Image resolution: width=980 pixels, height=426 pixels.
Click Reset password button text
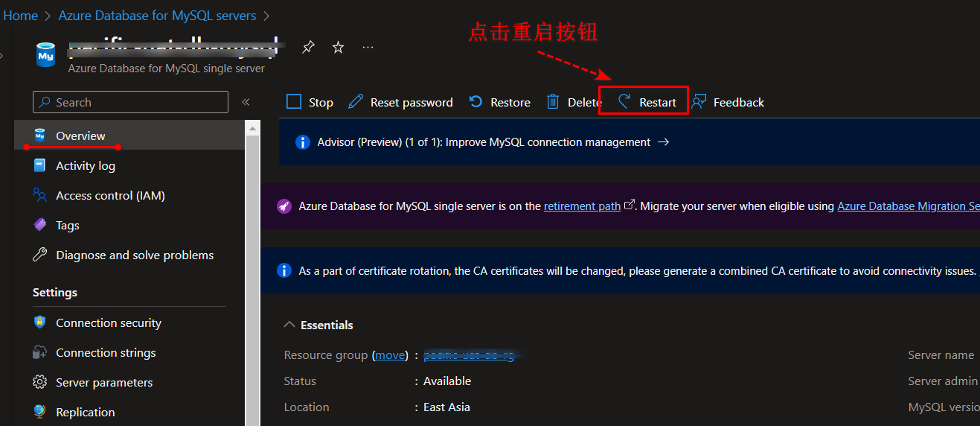click(x=411, y=102)
